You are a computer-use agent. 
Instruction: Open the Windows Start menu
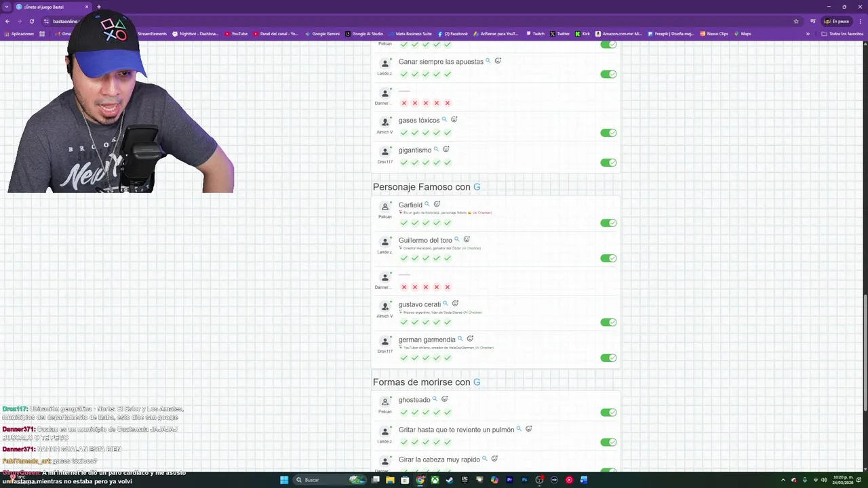tap(284, 480)
